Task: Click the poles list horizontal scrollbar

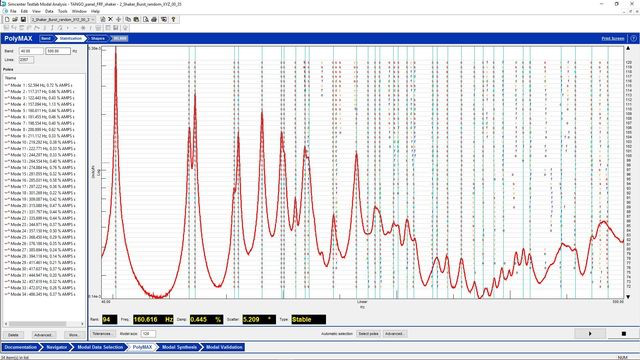Action: tap(43, 324)
